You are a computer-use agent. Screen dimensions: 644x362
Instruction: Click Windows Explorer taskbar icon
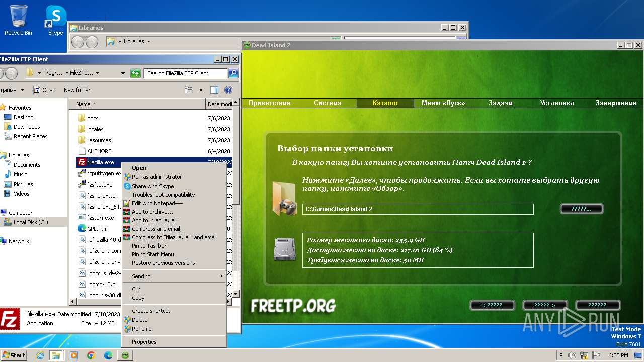[x=56, y=355]
